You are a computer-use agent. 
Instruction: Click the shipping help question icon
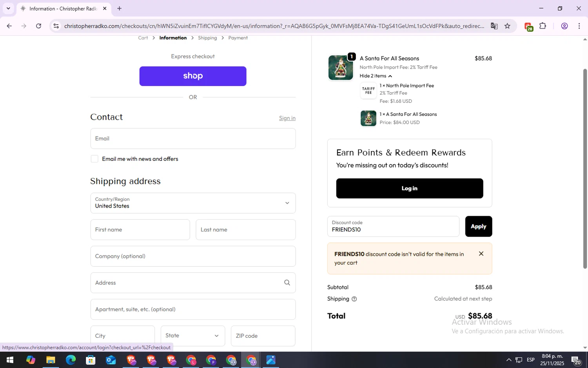click(354, 299)
